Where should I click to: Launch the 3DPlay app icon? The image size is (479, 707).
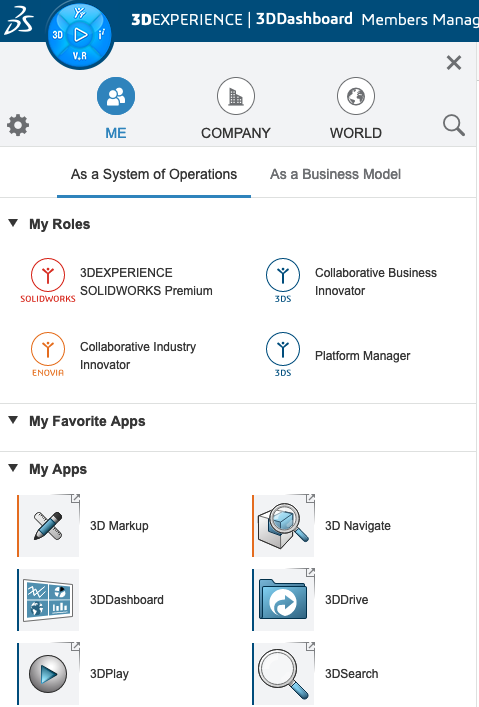pos(49,674)
